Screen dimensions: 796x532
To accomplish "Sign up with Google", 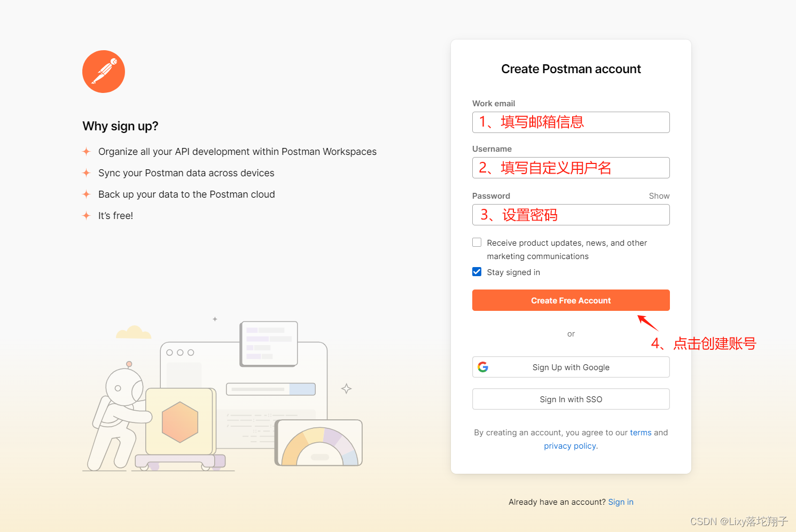I will pyautogui.click(x=571, y=367).
